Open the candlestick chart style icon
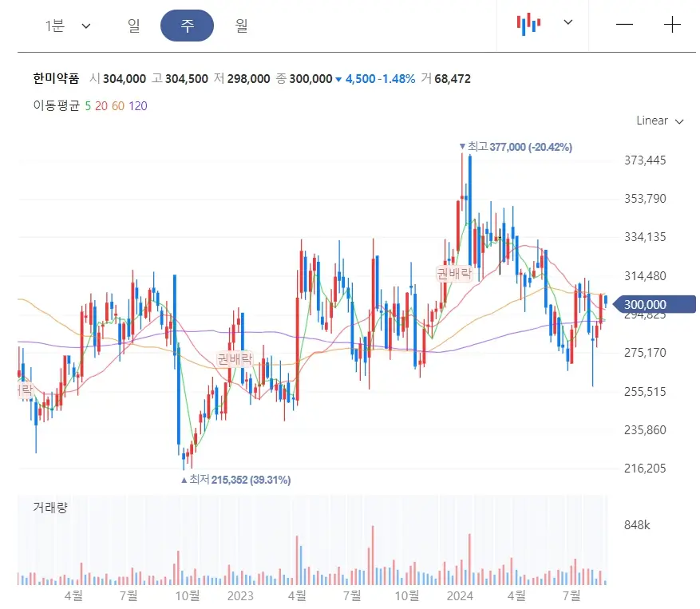Image resolution: width=700 pixels, height=609 pixels. [x=528, y=24]
